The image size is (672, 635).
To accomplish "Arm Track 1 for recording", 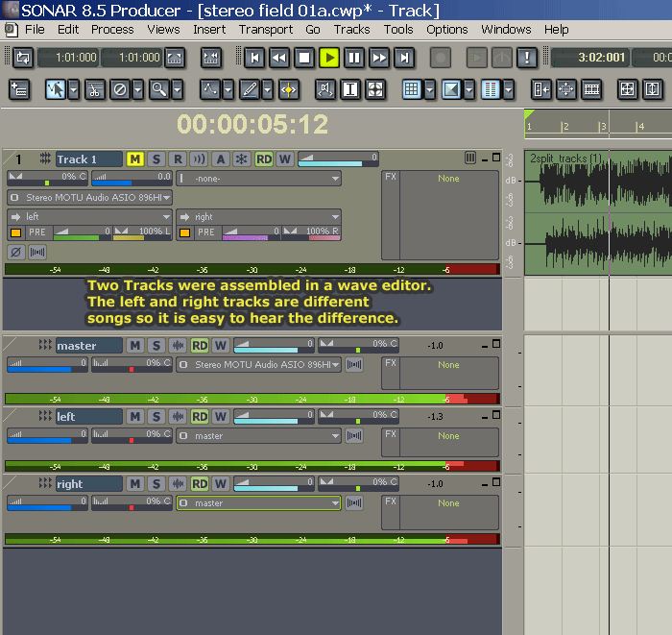I will (178, 159).
